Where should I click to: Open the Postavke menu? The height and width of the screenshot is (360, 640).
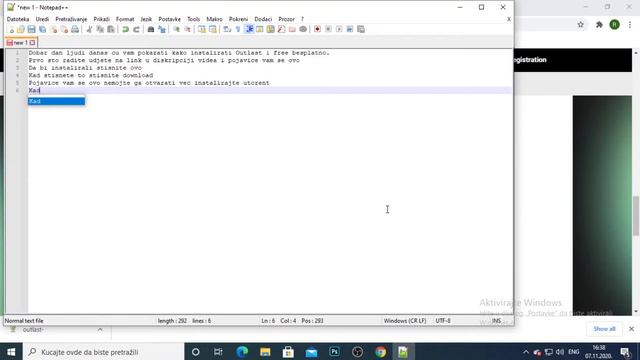169,19
